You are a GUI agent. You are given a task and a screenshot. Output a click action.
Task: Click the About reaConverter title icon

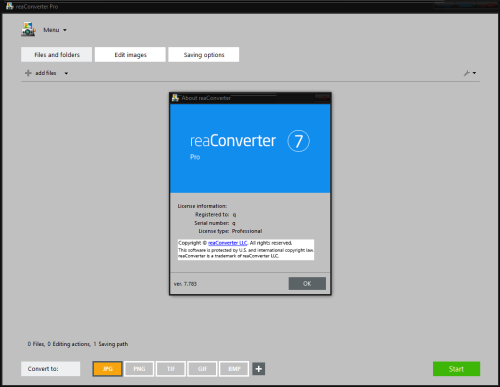tap(175, 98)
